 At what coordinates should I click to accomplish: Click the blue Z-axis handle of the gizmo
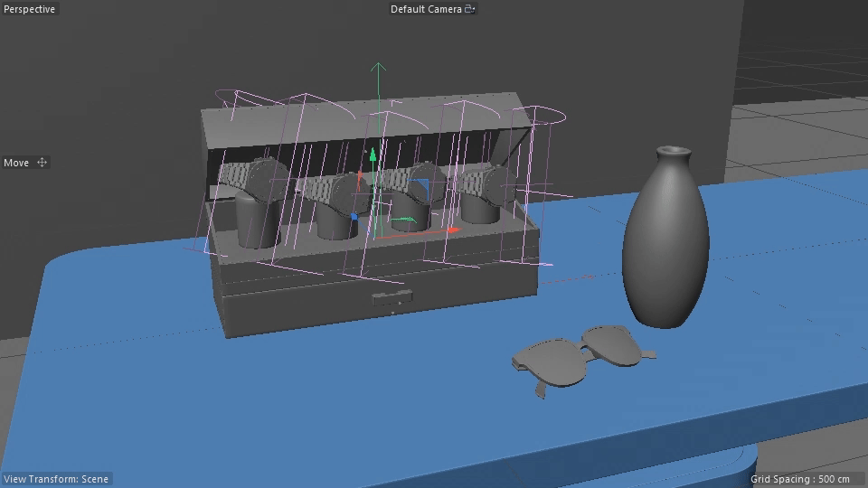[x=354, y=217]
